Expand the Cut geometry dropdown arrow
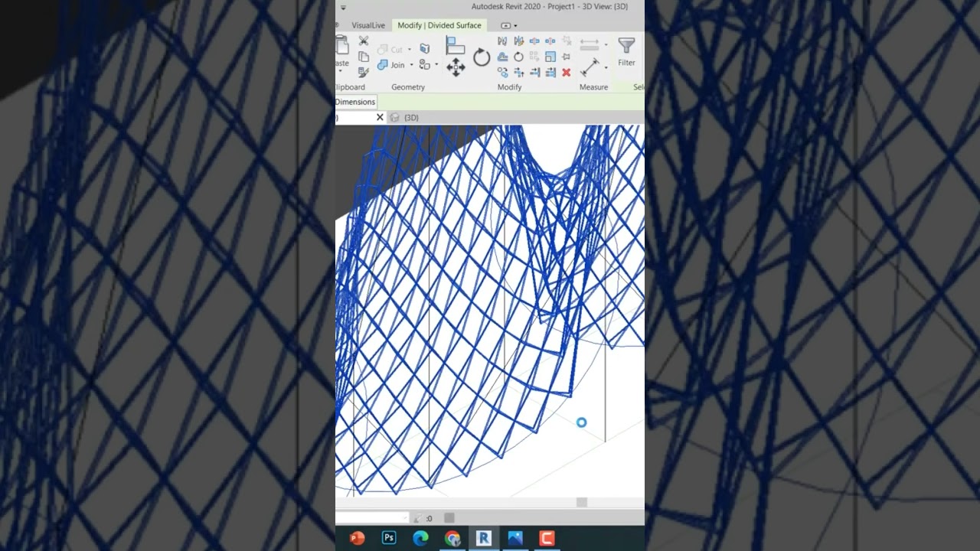The image size is (980, 551). pos(410,50)
